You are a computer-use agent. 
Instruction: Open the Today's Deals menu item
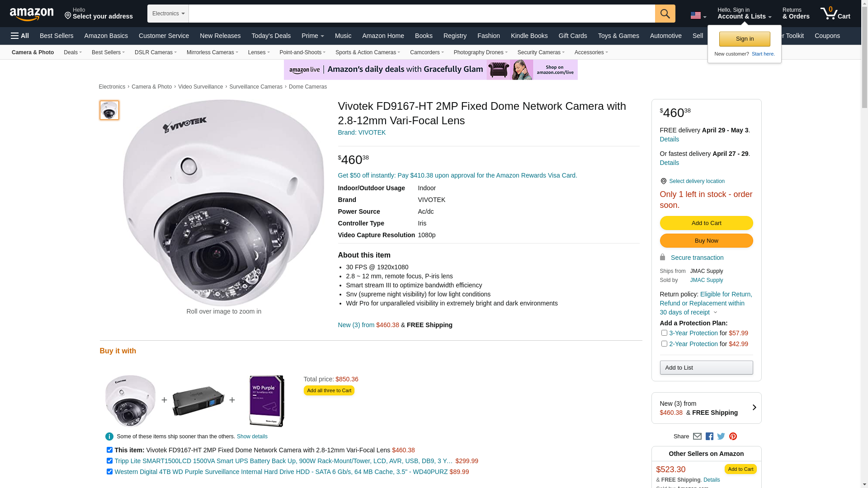[x=271, y=36]
